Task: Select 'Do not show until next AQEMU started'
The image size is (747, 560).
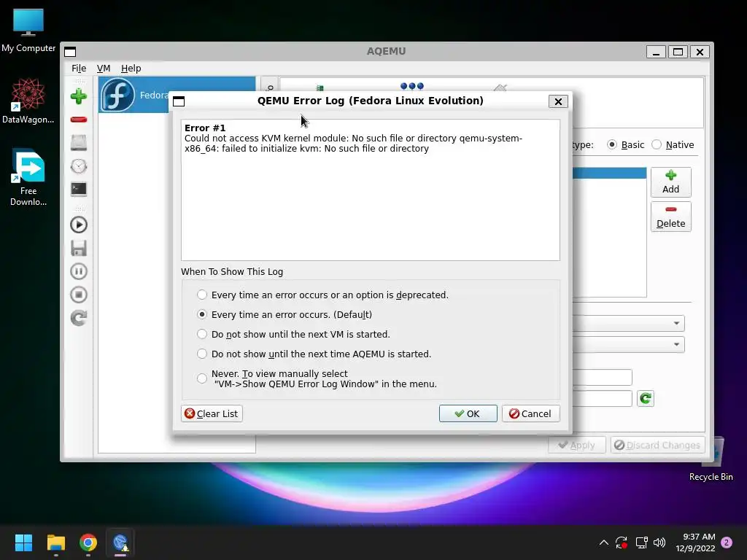Action: (202, 354)
